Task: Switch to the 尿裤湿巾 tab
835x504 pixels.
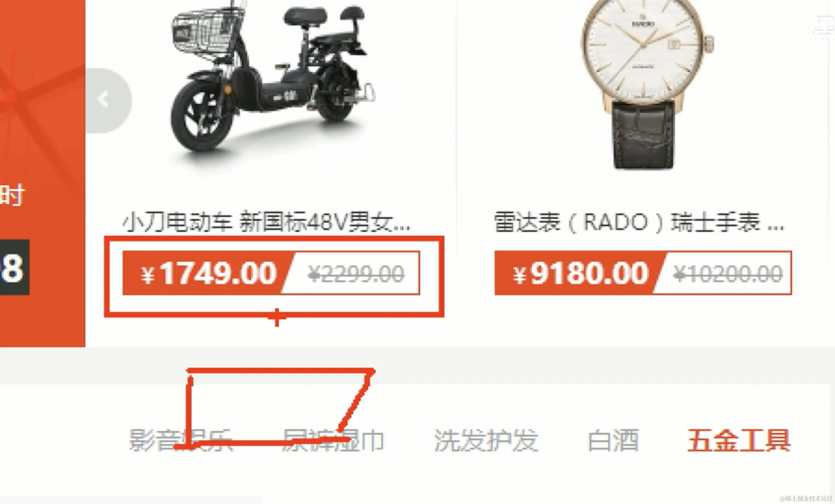Action: (x=333, y=440)
